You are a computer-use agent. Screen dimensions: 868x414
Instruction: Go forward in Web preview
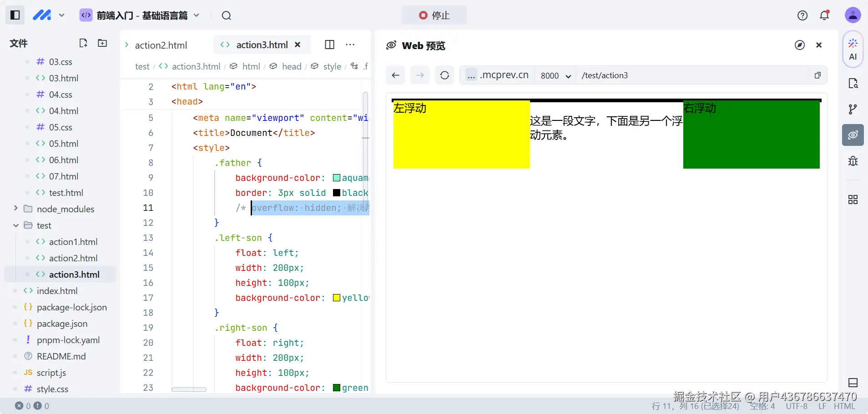(420, 75)
